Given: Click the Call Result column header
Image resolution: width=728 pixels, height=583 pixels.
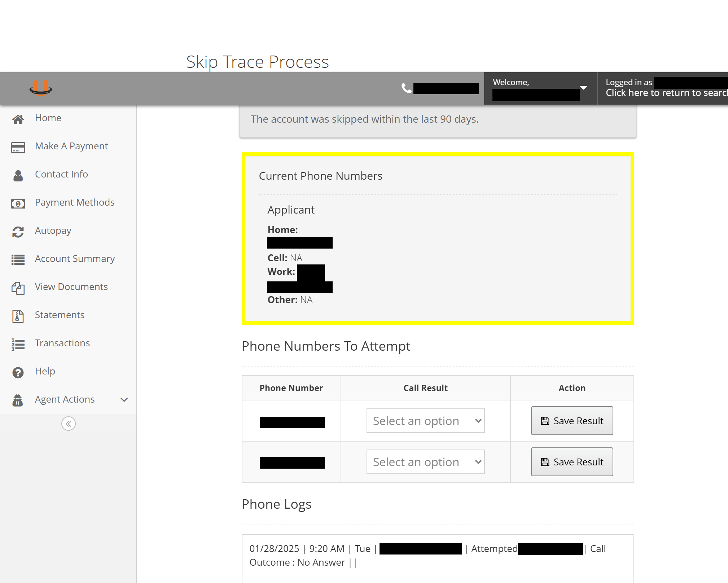Looking at the screenshot, I should click(425, 388).
